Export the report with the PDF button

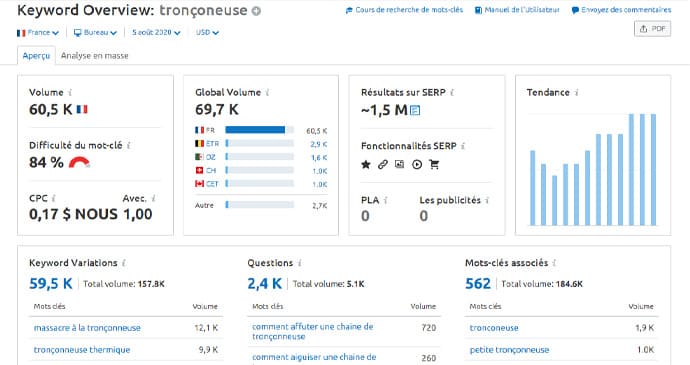click(x=653, y=29)
